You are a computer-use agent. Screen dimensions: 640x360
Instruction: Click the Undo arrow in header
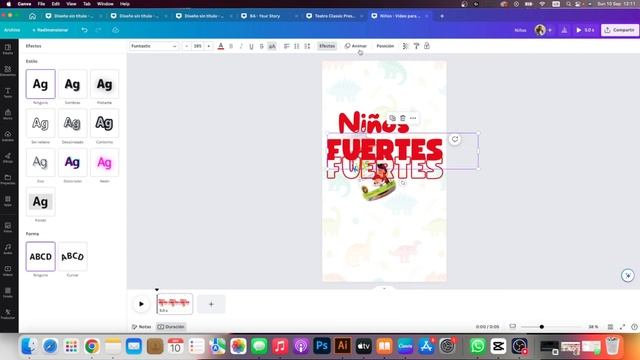pyautogui.click(x=84, y=30)
